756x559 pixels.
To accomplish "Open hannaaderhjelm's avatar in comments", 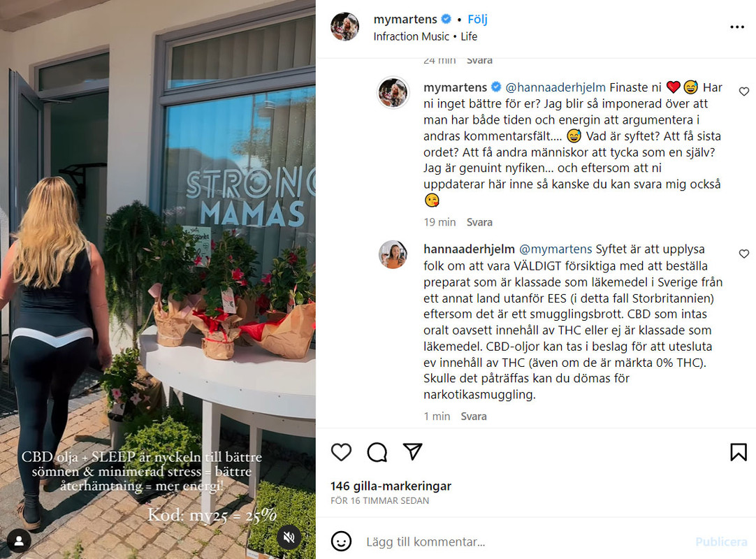I will click(x=393, y=254).
